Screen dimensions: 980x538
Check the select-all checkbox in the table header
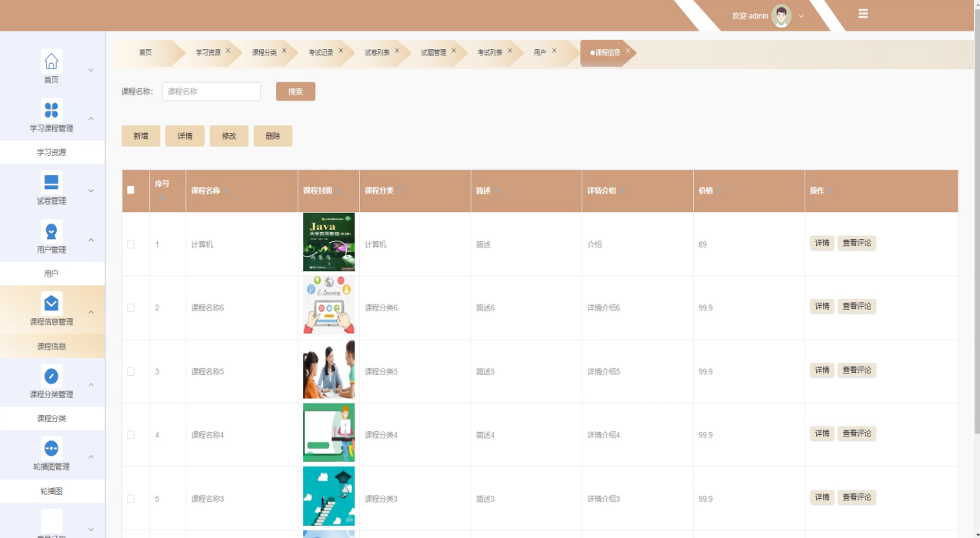coord(131,190)
